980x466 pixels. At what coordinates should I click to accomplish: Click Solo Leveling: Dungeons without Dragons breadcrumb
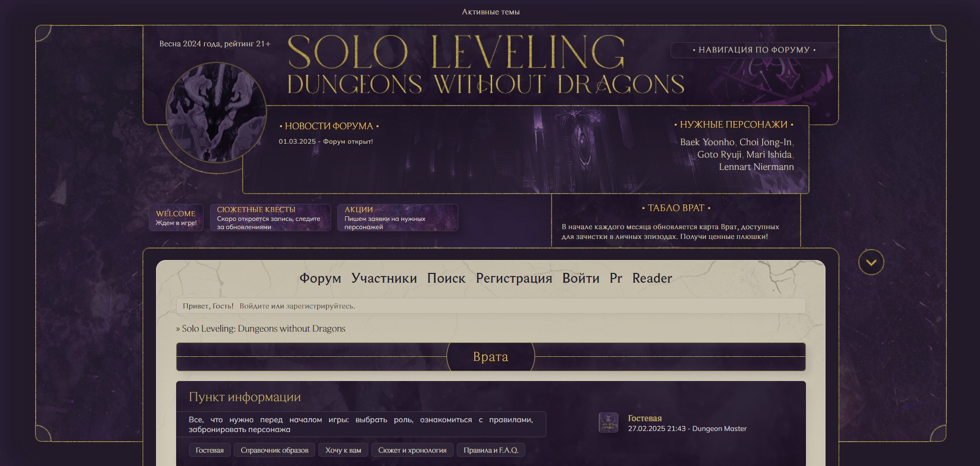click(x=264, y=329)
